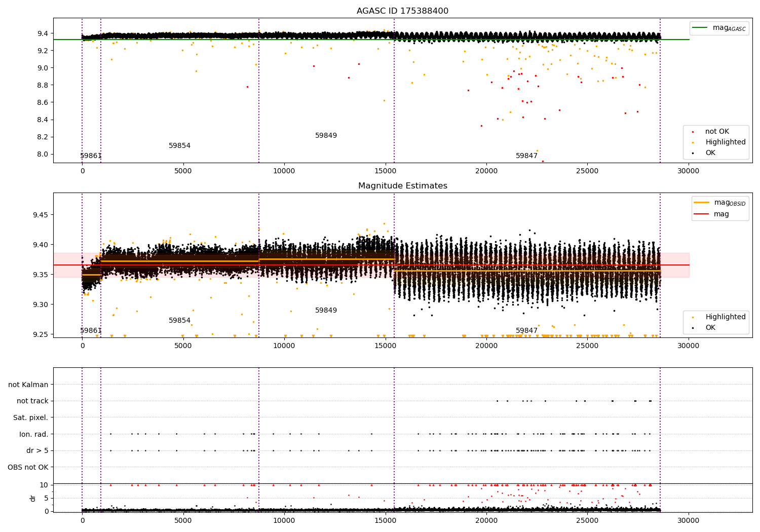Click the 25000 x-tick of the middle plot
760x532 pixels.
pyautogui.click(x=587, y=346)
